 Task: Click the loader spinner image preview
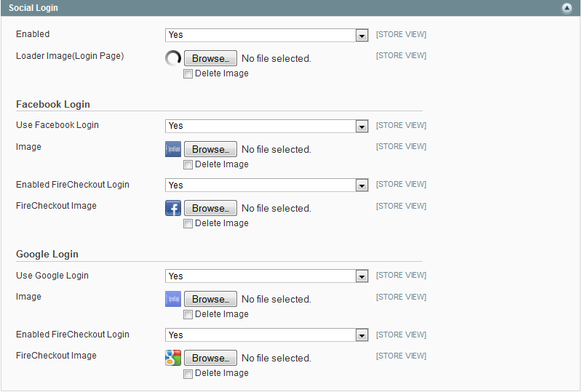173,58
